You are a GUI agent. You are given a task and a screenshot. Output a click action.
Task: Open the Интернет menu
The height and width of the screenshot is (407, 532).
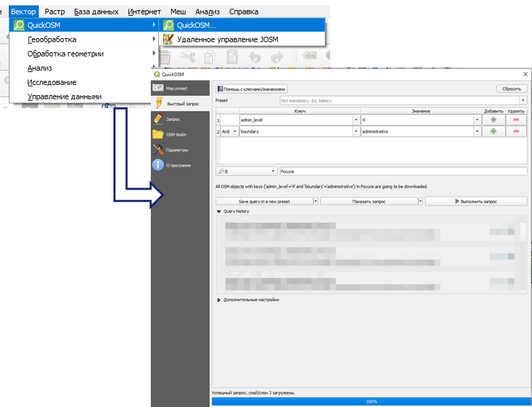click(144, 12)
